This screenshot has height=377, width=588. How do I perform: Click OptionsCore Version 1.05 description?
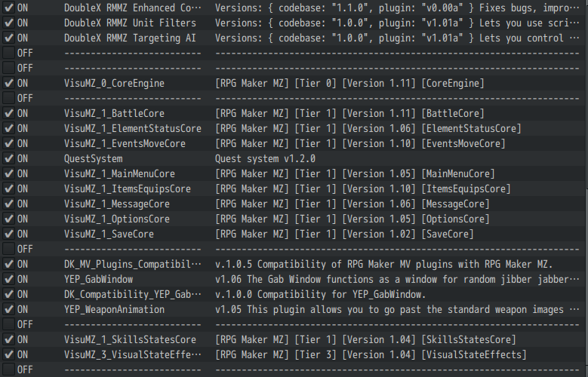(352, 219)
